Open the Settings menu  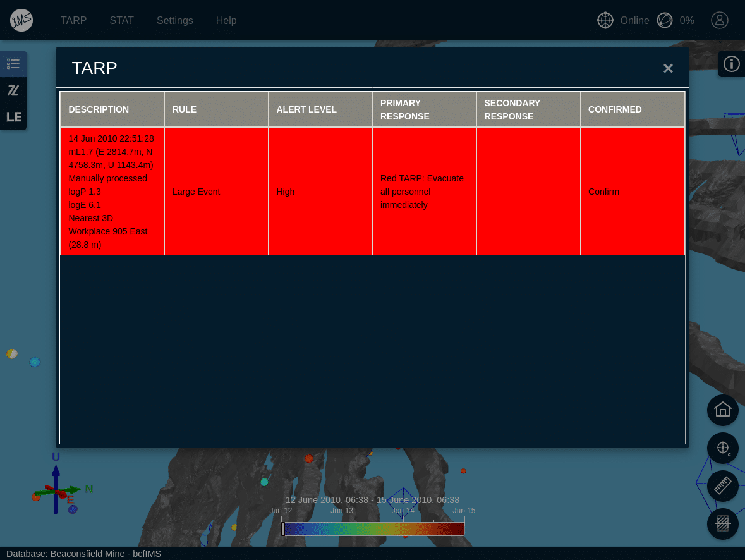coord(175,21)
